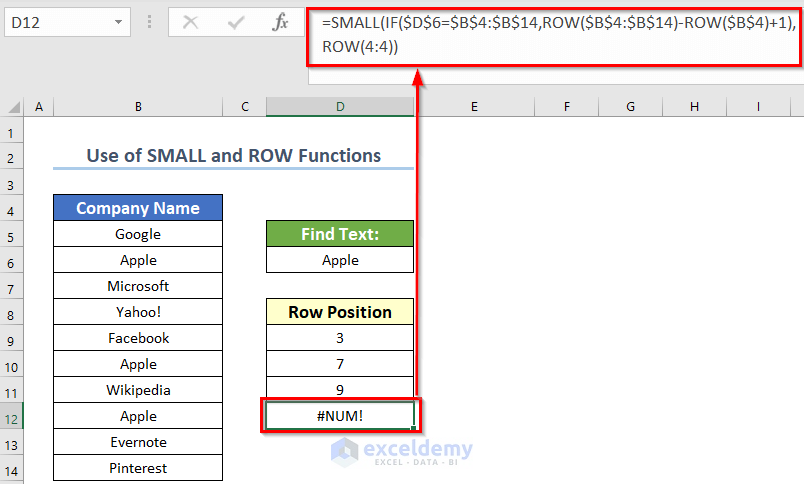Select the 'Wikipedia' cell
Image resolution: width=804 pixels, height=484 pixels.
[x=138, y=390]
